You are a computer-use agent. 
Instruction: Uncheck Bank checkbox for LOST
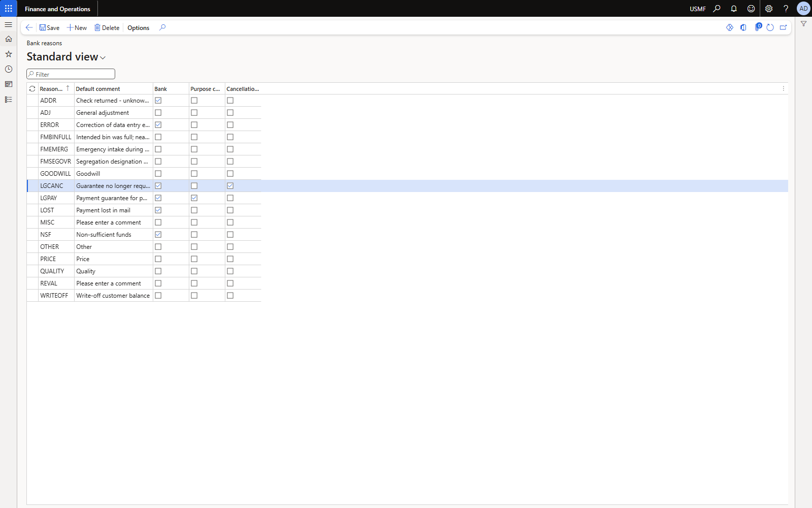[158, 210]
